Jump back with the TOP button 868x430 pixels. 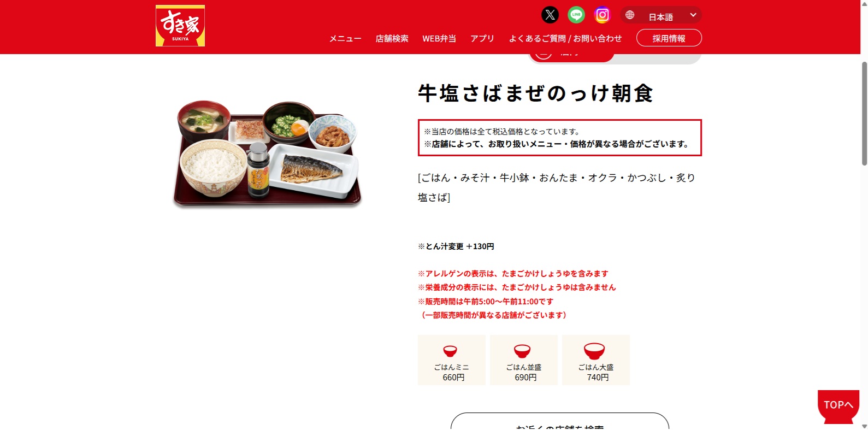(x=839, y=406)
